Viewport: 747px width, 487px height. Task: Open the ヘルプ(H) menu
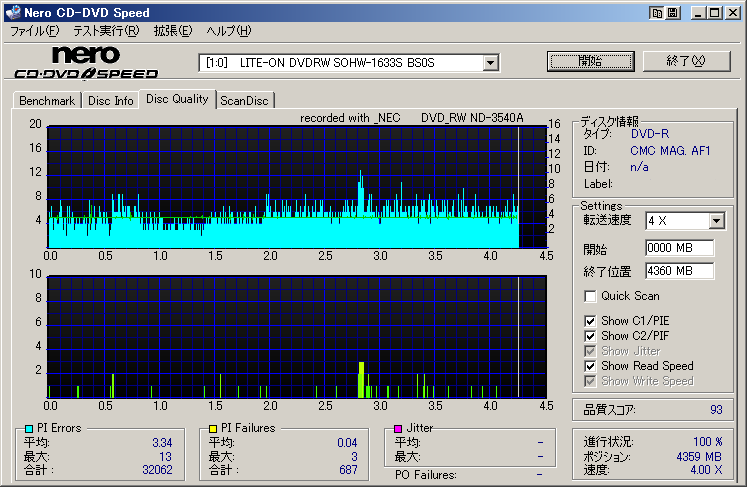[x=229, y=31]
